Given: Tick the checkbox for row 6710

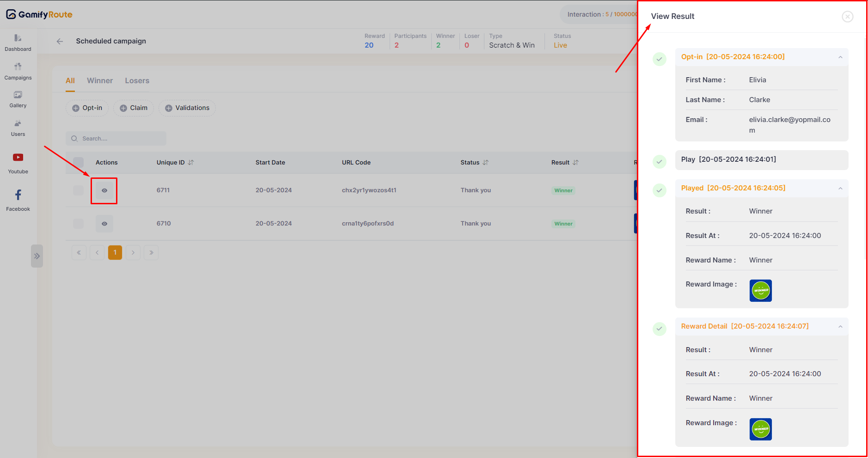Looking at the screenshot, I should coord(79,224).
